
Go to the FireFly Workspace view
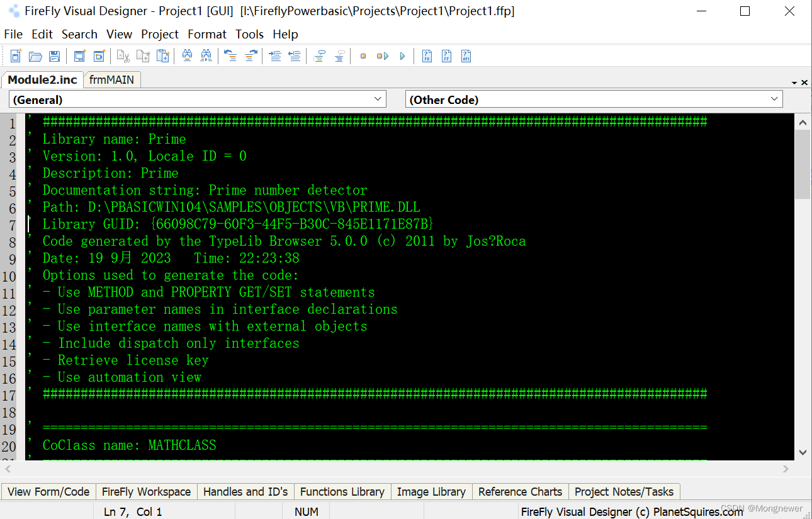click(146, 491)
